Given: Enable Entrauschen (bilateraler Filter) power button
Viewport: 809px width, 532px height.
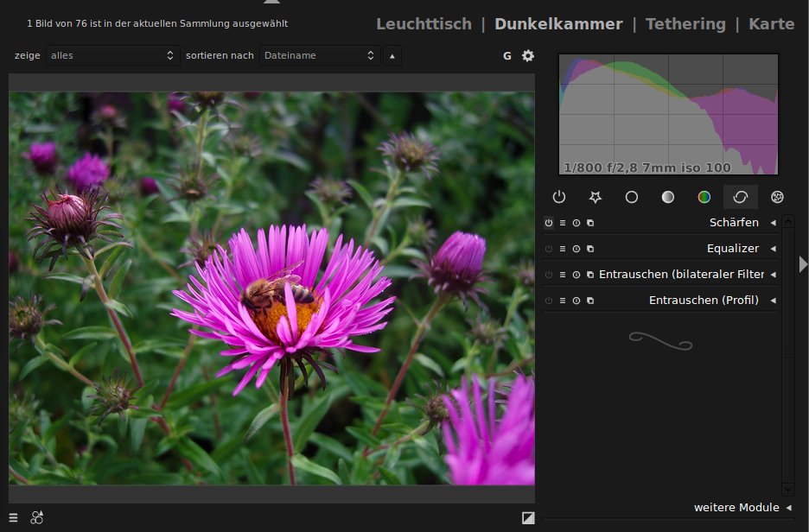Looking at the screenshot, I should 549,275.
